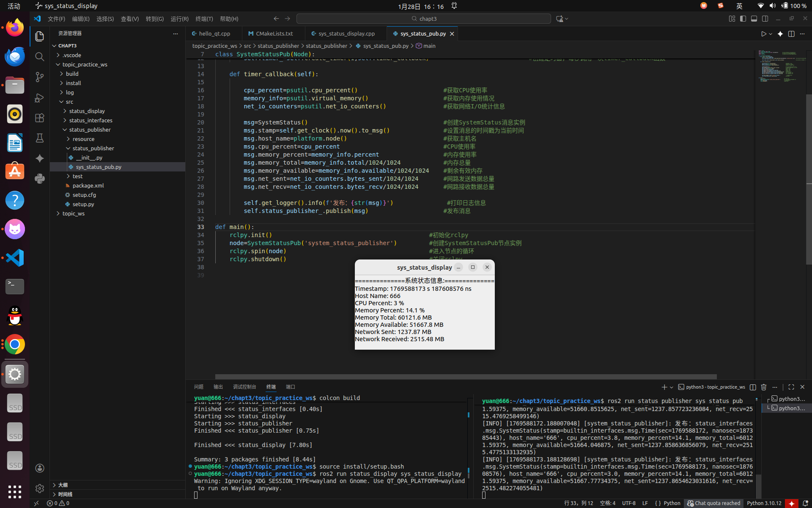
Task: Open the Accounts menu icon
Action: [x=39, y=468]
